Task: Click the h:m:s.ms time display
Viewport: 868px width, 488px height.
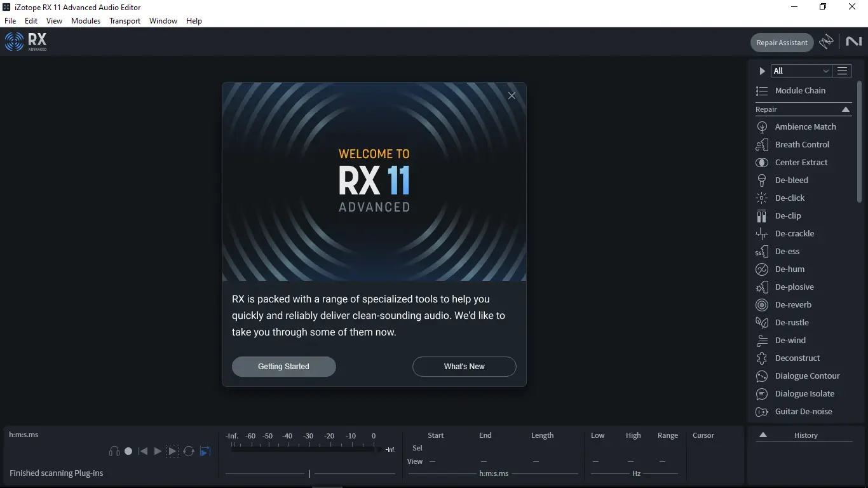Action: pyautogui.click(x=24, y=435)
